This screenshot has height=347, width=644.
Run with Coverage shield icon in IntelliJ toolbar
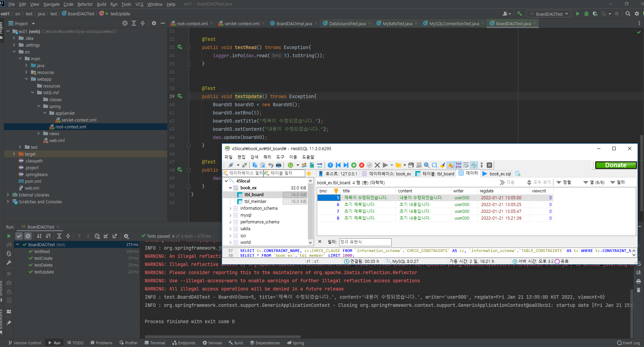point(595,14)
